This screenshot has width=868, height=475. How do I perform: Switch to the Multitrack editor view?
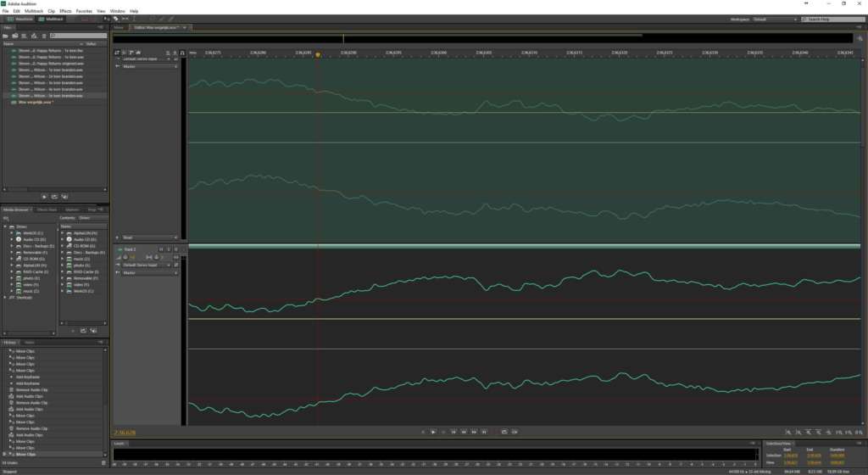click(x=50, y=19)
